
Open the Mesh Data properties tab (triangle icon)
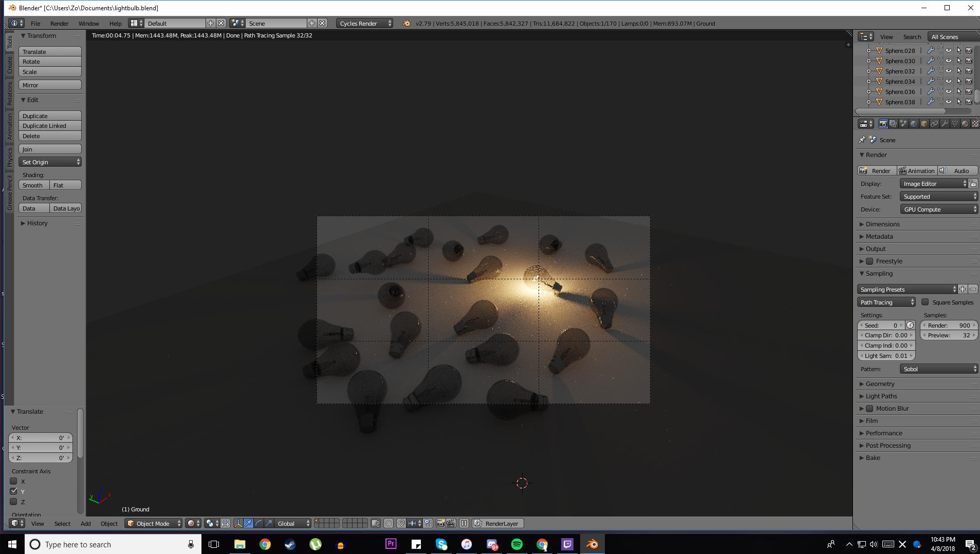(955, 124)
